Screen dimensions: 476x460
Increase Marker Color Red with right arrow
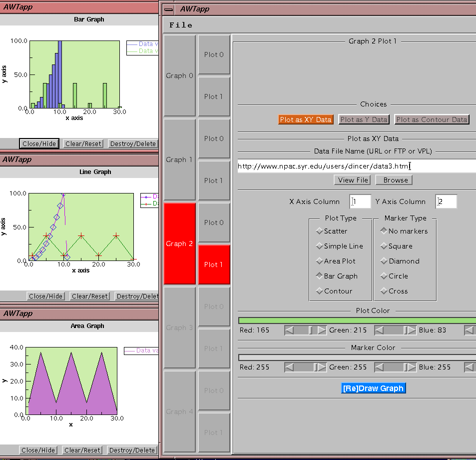[322, 367]
